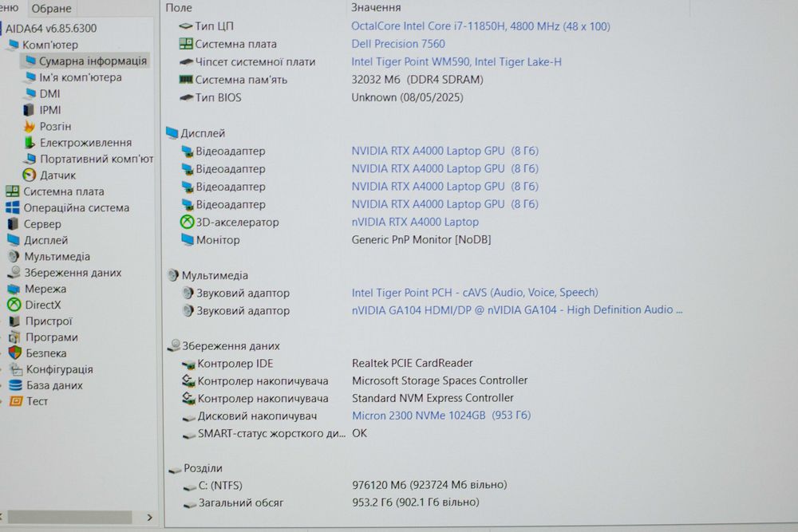Select the Тип ЦП row label
This screenshot has width=798, height=532.
coord(214,26)
